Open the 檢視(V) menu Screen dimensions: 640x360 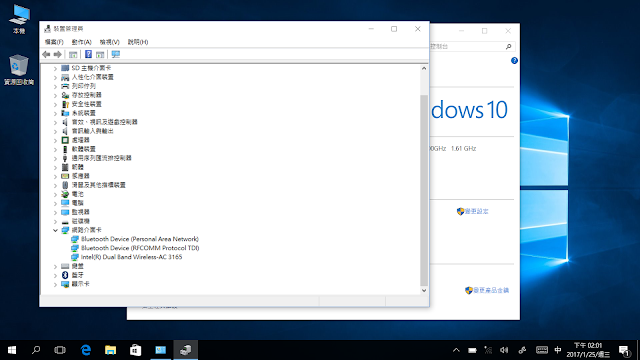pos(109,42)
